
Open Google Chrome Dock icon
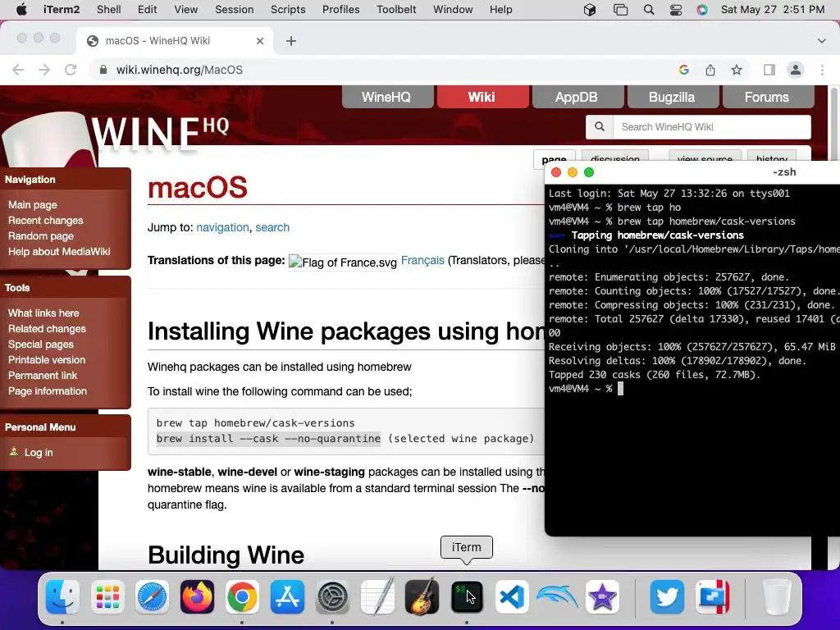point(242,596)
